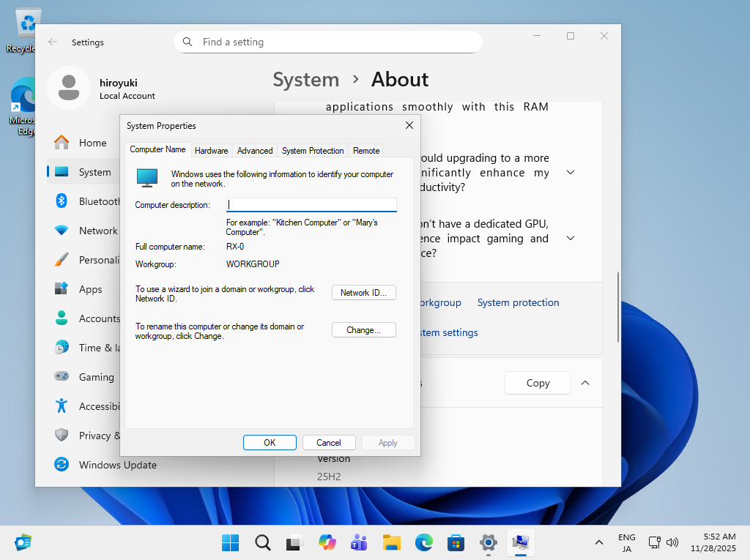Switch to the Remote tab
This screenshot has height=560, width=750.
pos(366,151)
